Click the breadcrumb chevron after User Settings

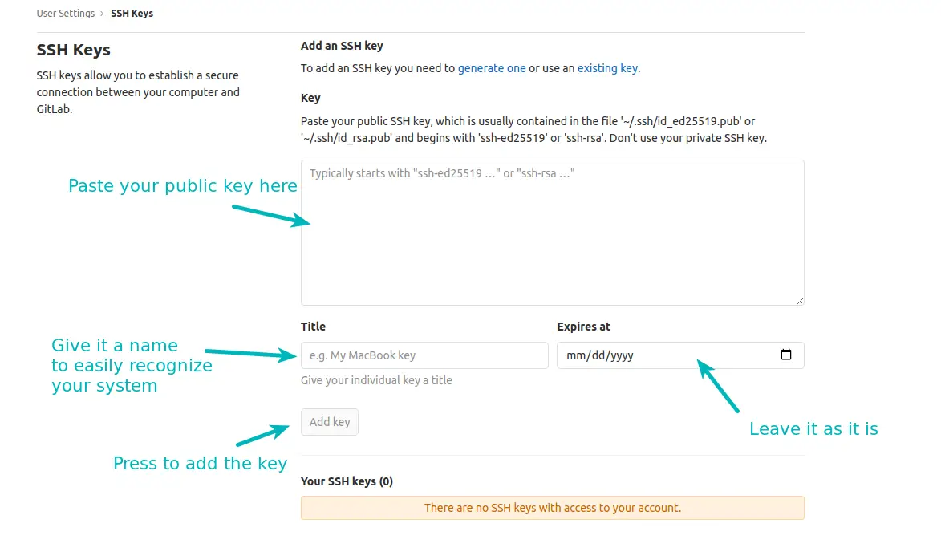point(103,14)
